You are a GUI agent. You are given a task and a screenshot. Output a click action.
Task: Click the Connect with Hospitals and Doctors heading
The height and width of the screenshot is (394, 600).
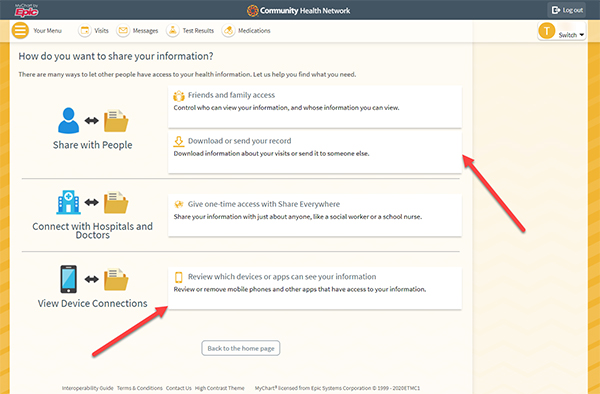click(x=93, y=230)
